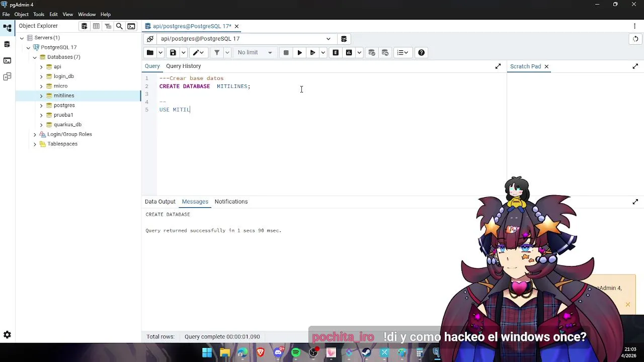This screenshot has width=644, height=362.
Task: Close the Scratch Pad panel
Action: pos(546,66)
